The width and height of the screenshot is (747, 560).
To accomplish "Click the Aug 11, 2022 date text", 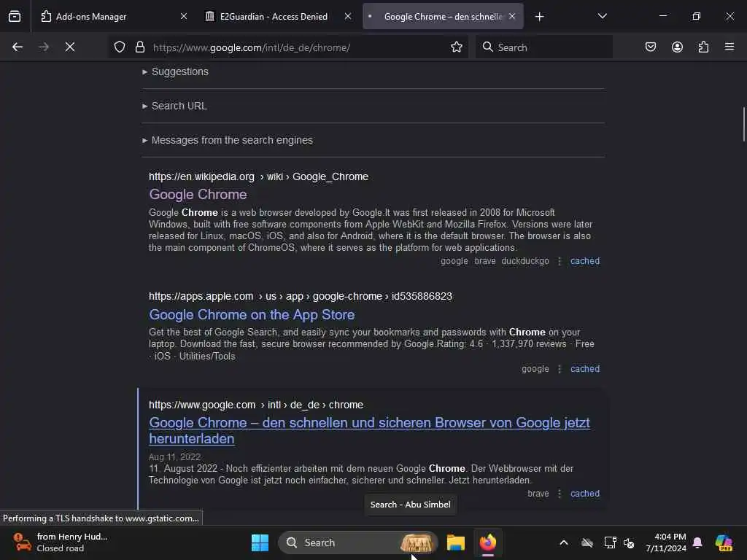I will coord(175,457).
